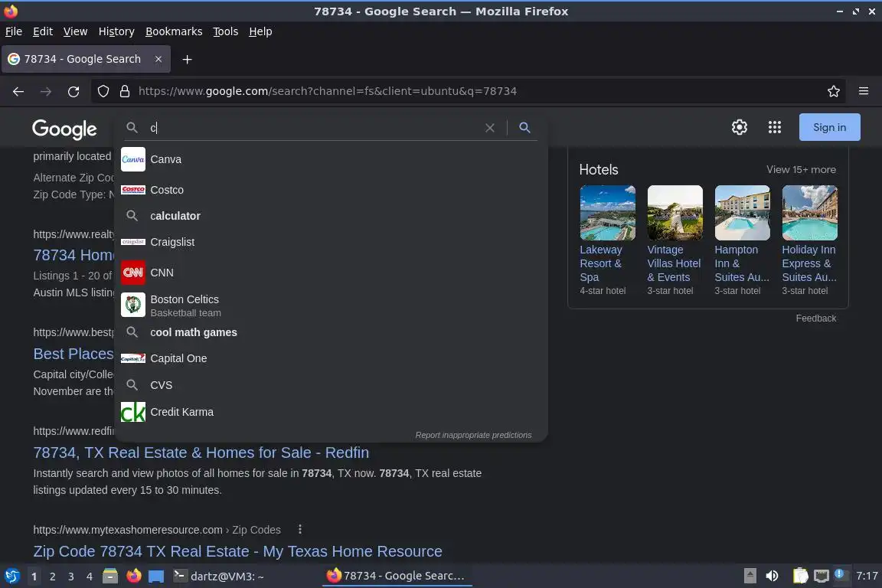Image resolution: width=882 pixels, height=588 pixels.
Task: Click the Google logo
Action: coord(64,129)
